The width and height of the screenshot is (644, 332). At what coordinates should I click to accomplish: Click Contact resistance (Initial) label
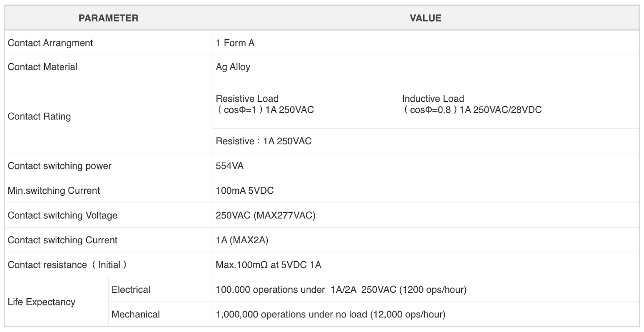67,265
